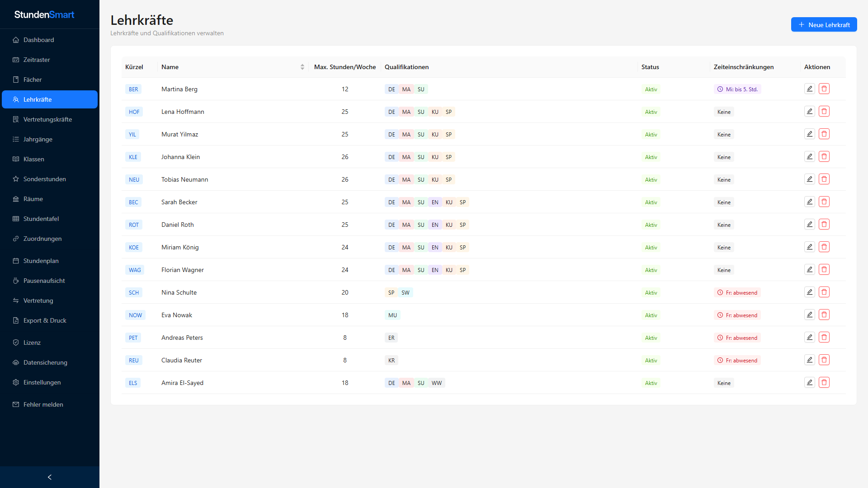This screenshot has width=868, height=488.
Task: Click Mi: bis 5. Std. restriction tag
Action: (x=737, y=89)
